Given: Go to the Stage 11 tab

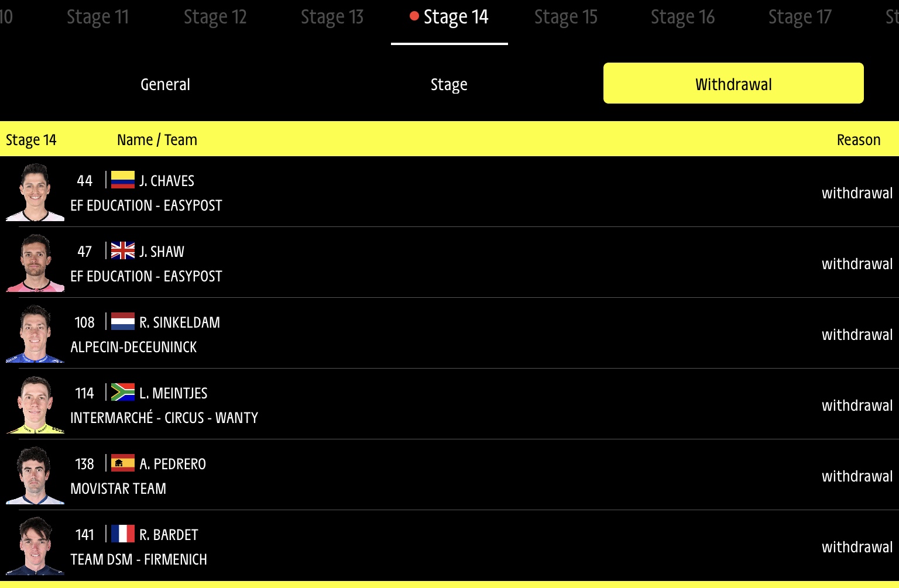Looking at the screenshot, I should point(98,18).
